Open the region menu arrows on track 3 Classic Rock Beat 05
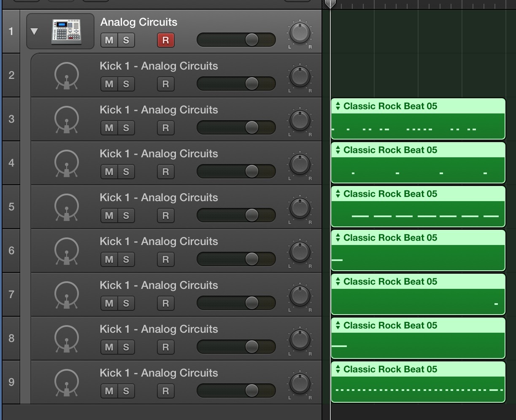 338,106
